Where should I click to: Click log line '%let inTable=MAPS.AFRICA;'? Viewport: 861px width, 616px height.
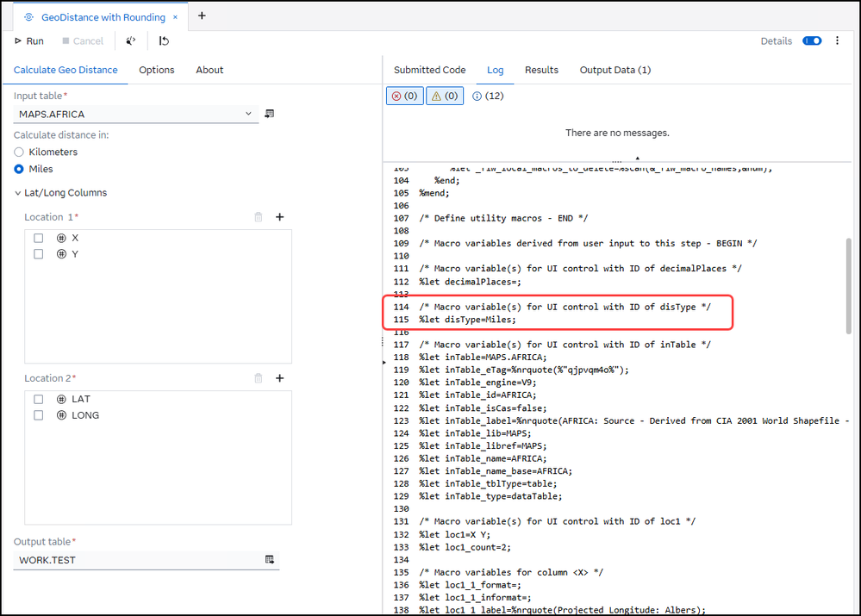point(483,358)
